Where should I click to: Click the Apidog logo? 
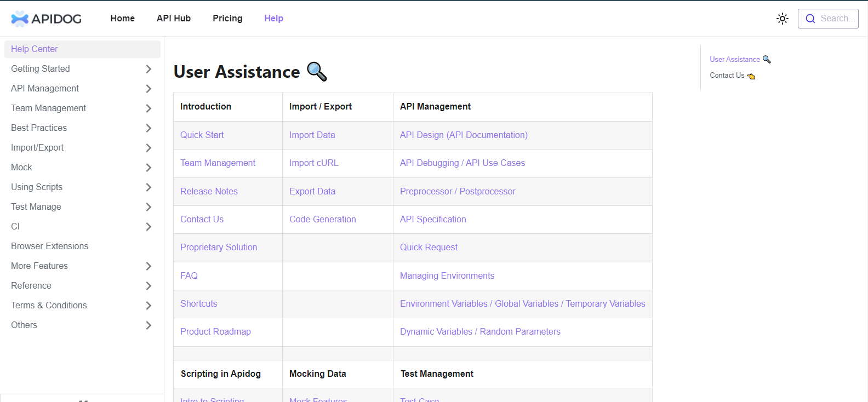click(x=46, y=19)
